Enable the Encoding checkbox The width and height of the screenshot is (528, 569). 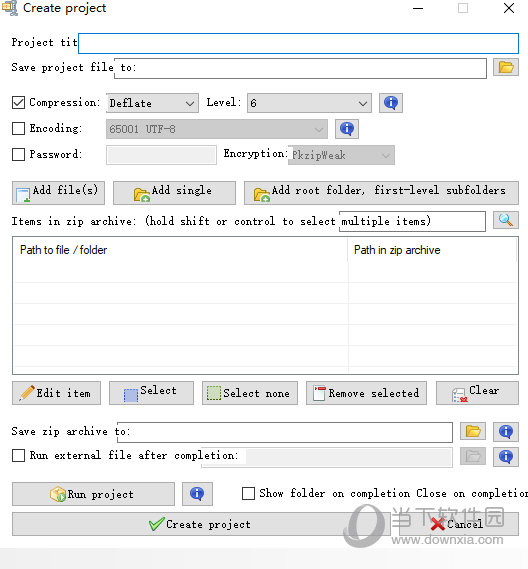click(x=19, y=128)
